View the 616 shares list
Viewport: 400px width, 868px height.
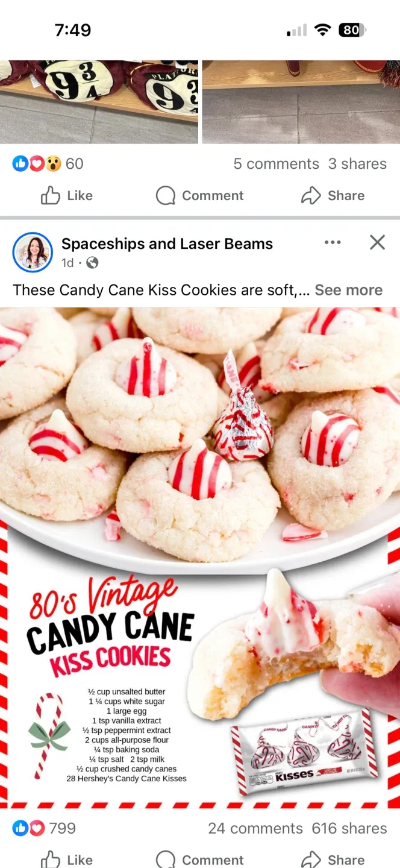(349, 828)
